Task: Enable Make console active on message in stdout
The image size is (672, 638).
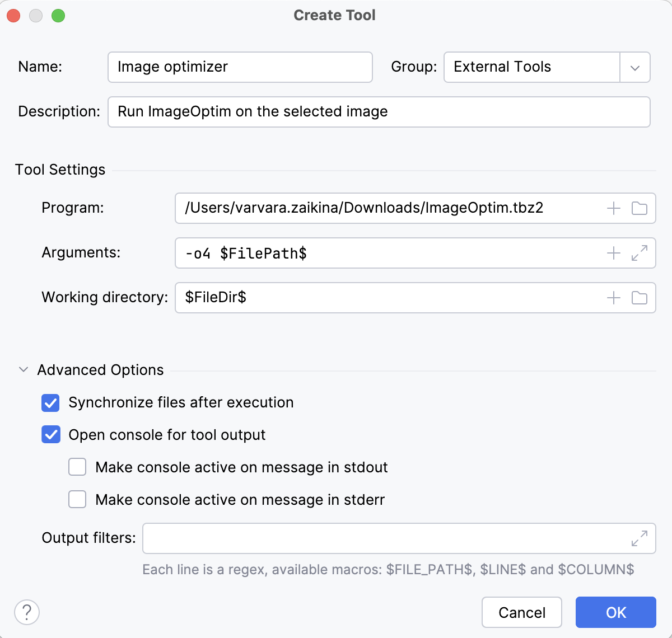Action: coord(77,467)
